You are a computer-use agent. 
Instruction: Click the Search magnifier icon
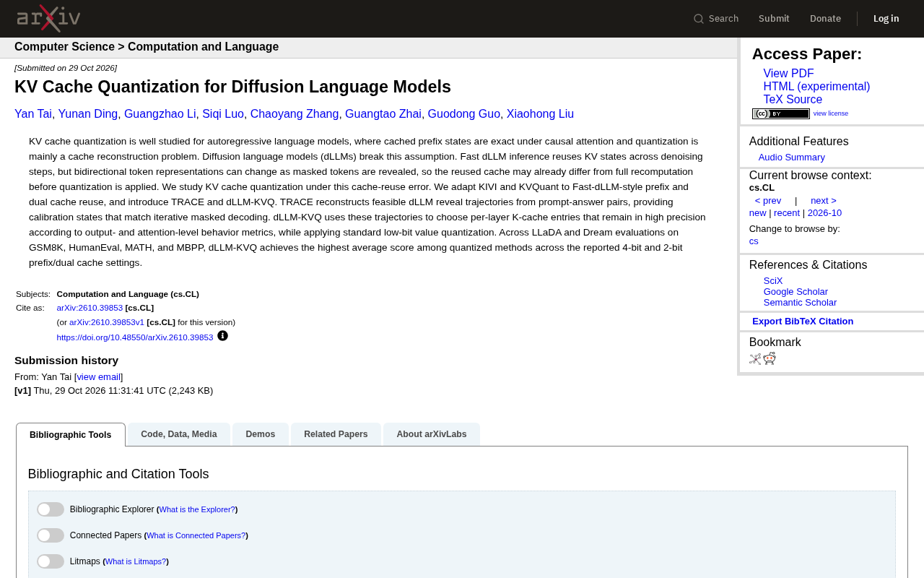(699, 19)
